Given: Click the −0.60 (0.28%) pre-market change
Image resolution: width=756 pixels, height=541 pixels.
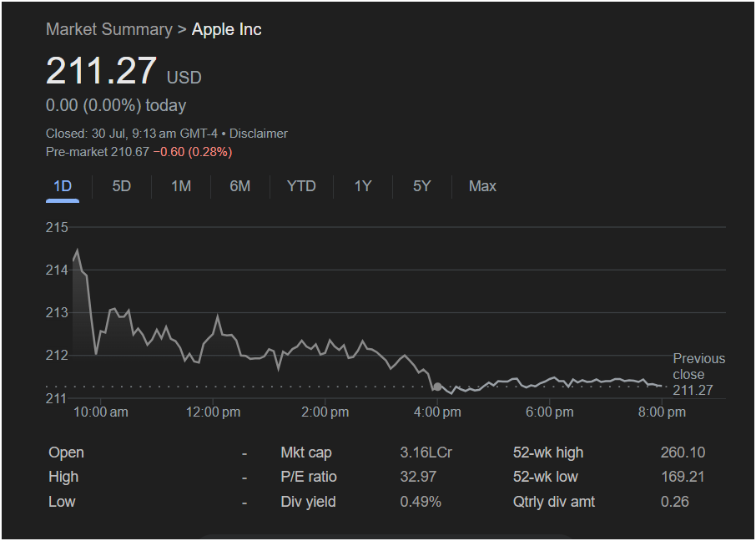Looking at the screenshot, I should (x=193, y=152).
